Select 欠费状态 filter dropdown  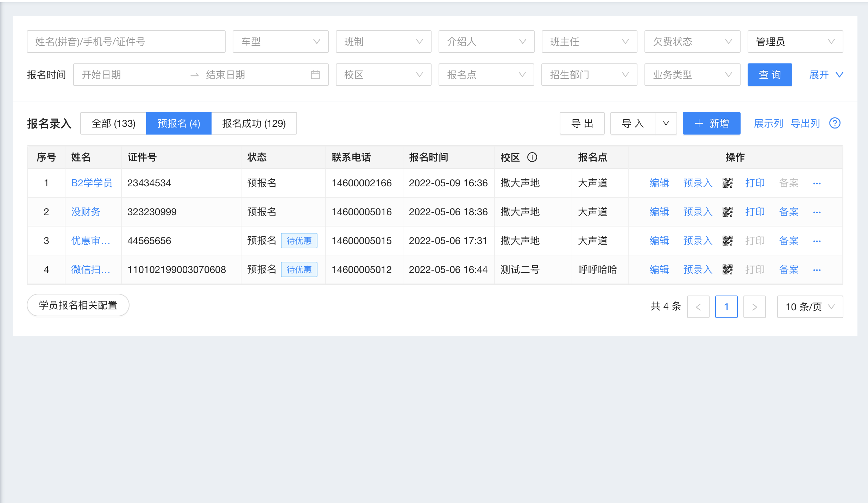[692, 42]
